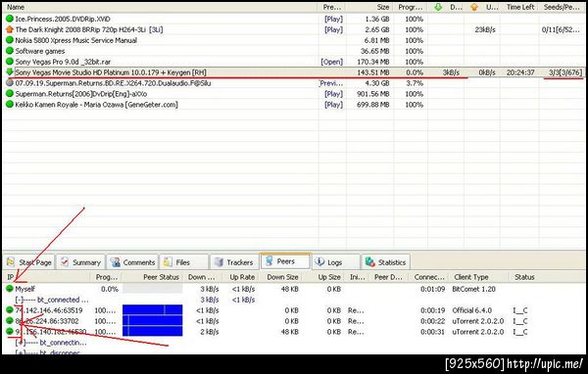Click the green icon beside Myself in peers list
The image size is (588, 374).
[x=10, y=289]
